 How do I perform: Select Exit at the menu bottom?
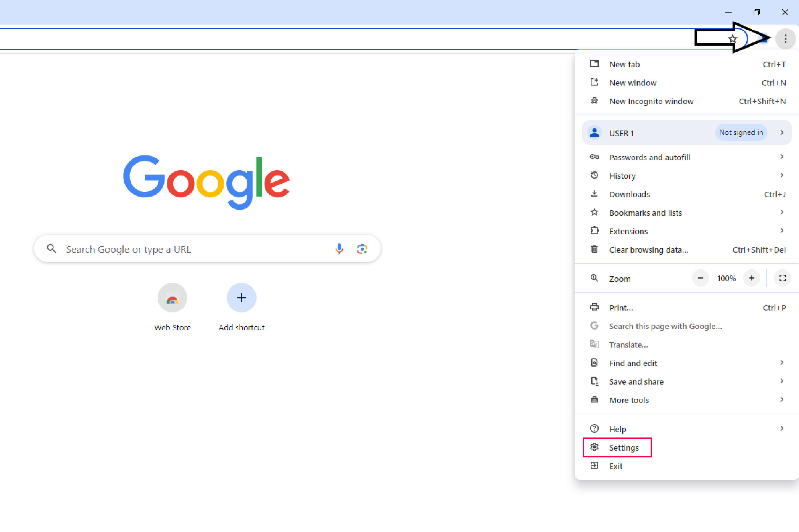click(615, 466)
